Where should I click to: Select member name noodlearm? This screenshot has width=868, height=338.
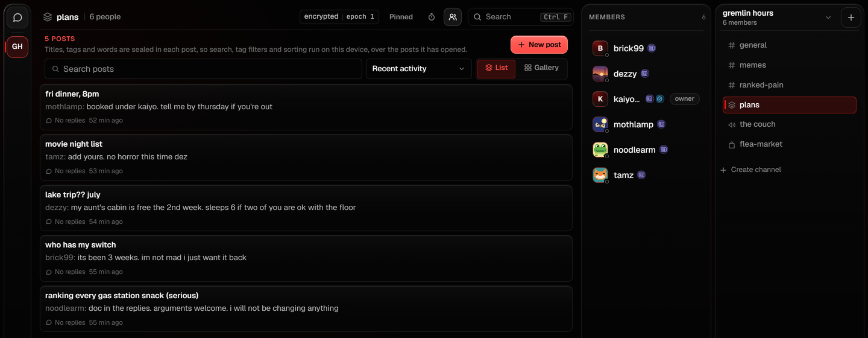coord(634,150)
